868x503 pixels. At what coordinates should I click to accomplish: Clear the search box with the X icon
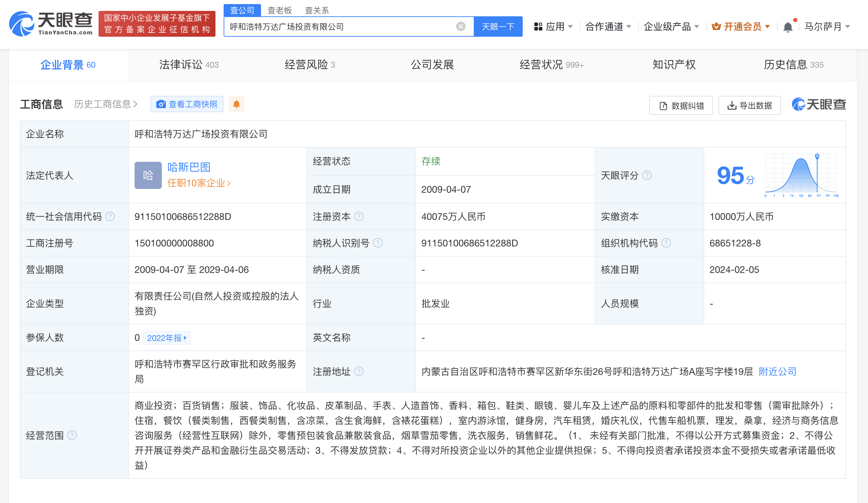[x=461, y=27]
